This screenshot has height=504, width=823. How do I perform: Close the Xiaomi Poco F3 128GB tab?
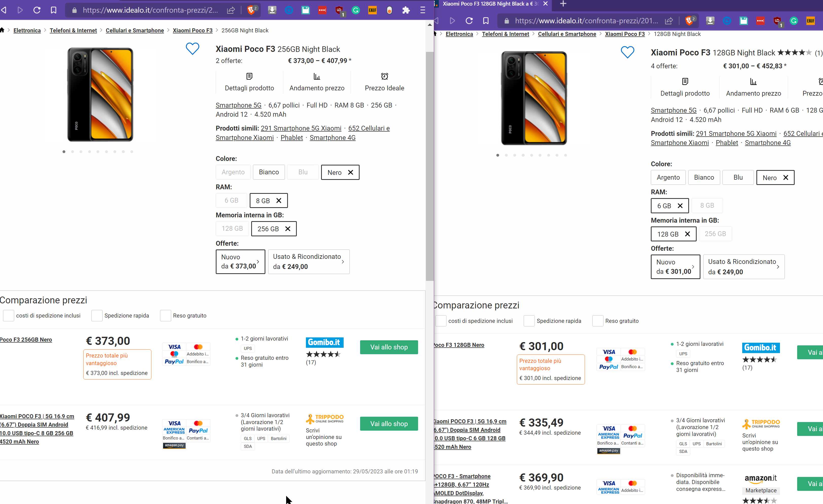(545, 4)
